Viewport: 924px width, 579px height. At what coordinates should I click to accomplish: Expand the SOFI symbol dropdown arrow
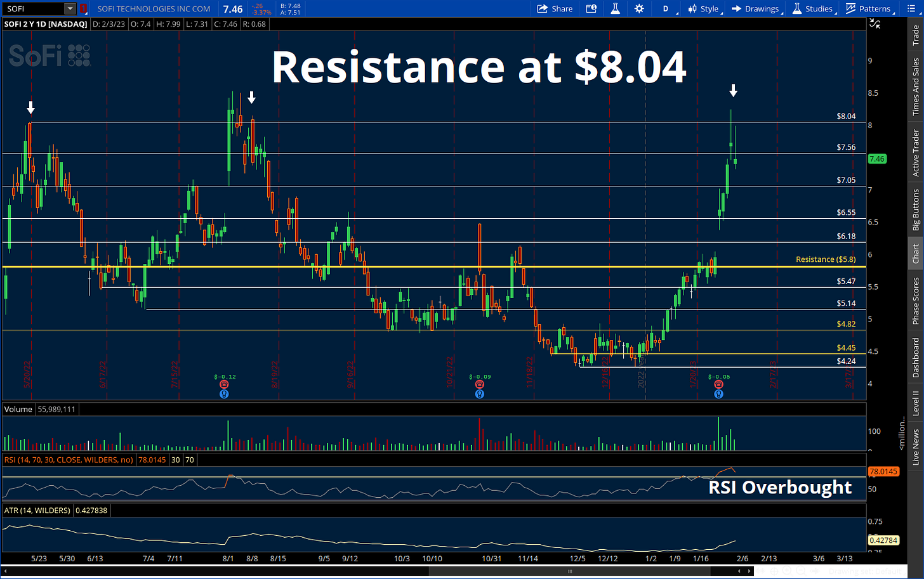coord(69,9)
